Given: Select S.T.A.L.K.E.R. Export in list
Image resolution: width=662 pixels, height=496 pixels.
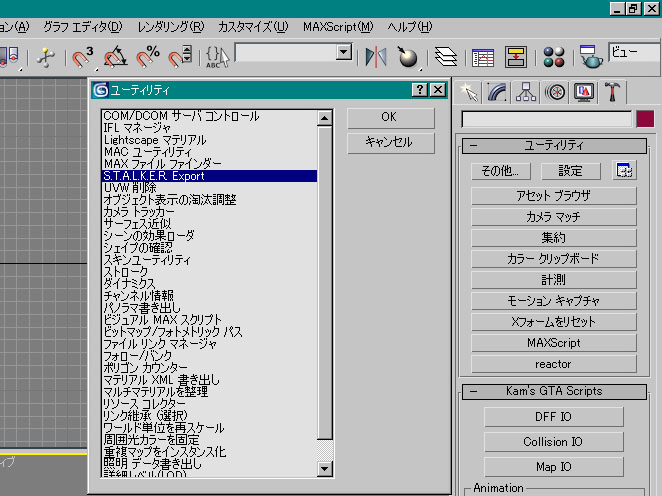Looking at the screenshot, I should (x=209, y=176).
